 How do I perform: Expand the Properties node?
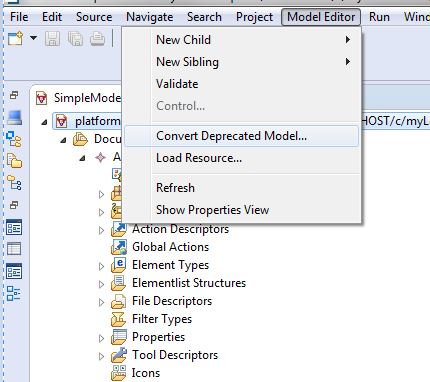101,338
